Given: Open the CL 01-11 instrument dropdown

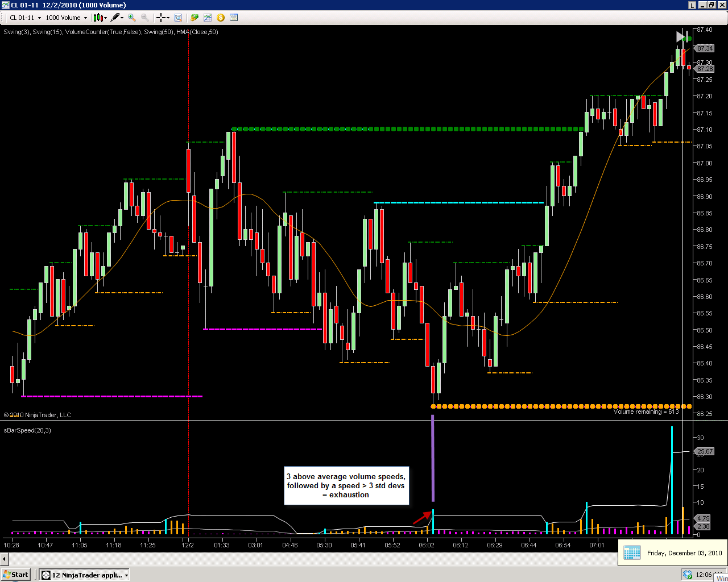Looking at the screenshot, I should (x=25, y=18).
